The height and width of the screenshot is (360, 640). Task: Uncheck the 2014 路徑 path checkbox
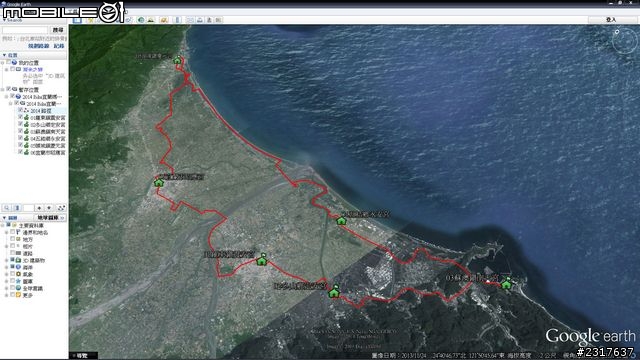tap(20, 111)
